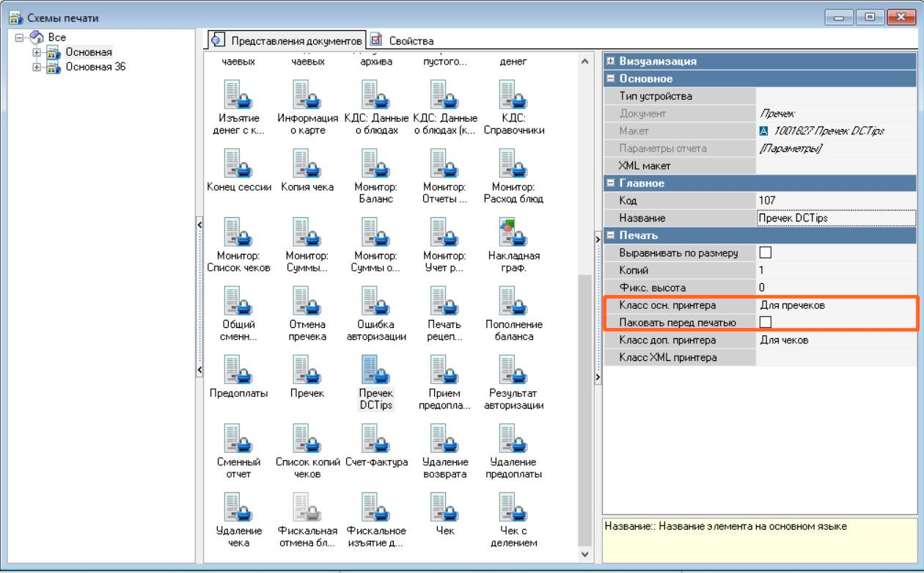Select the Сменный отчет icon

click(x=238, y=438)
